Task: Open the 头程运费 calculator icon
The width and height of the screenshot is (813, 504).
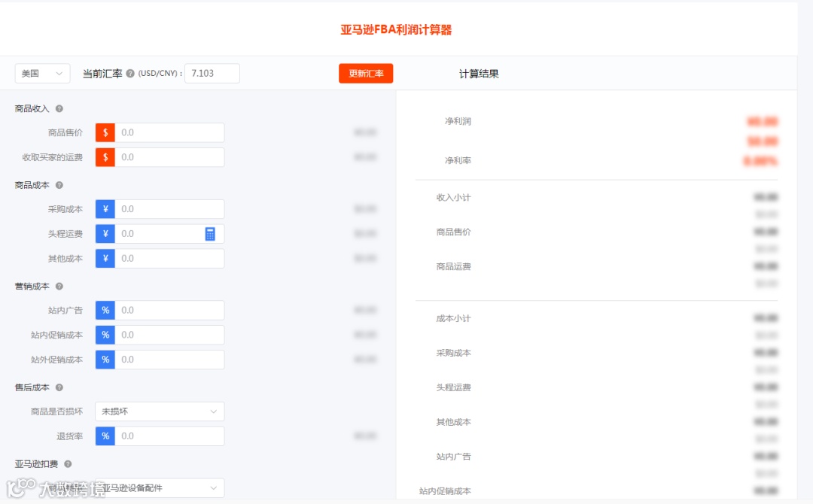Action: [x=210, y=234]
